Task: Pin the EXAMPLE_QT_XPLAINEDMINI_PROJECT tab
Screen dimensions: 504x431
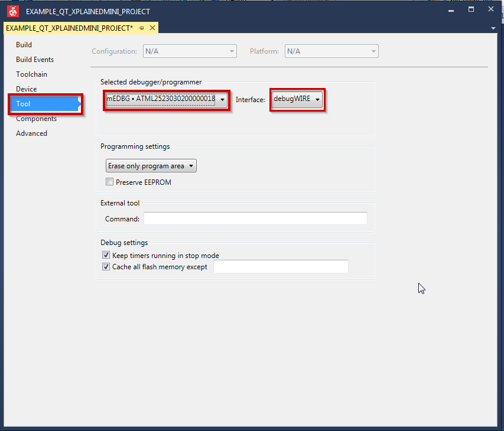Action: tap(142, 28)
